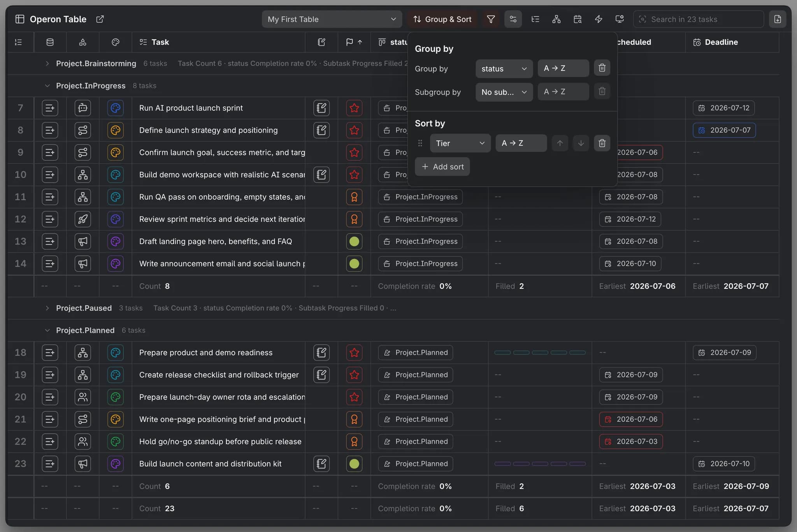Image resolution: width=797 pixels, height=532 pixels.
Task: Open the Tier sort field dropdown
Action: (x=460, y=143)
